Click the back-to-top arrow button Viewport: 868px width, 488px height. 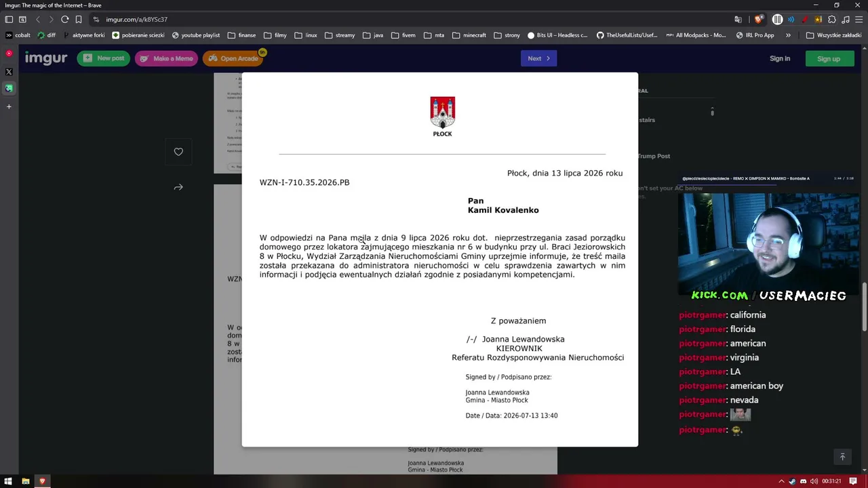842,457
